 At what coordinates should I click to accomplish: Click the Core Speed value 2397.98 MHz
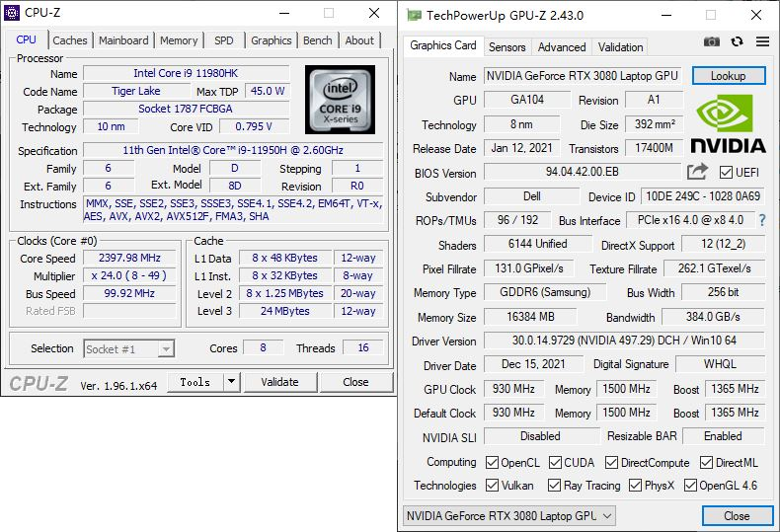(x=129, y=258)
